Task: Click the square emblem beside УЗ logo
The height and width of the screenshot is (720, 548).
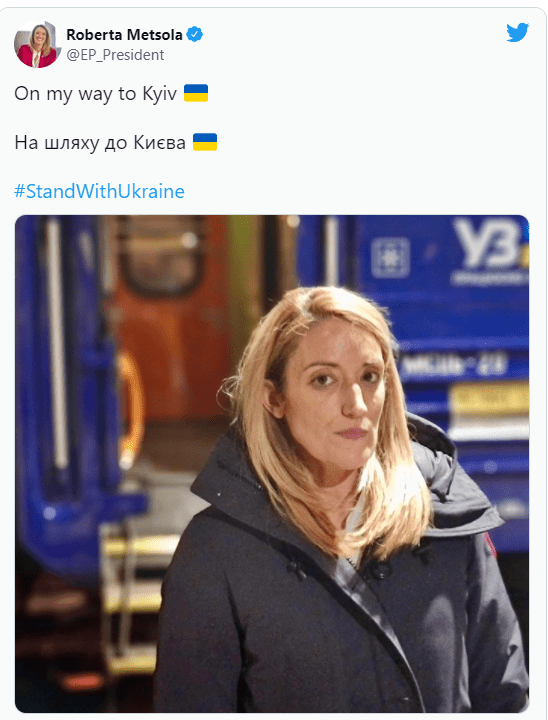Action: pyautogui.click(x=390, y=257)
